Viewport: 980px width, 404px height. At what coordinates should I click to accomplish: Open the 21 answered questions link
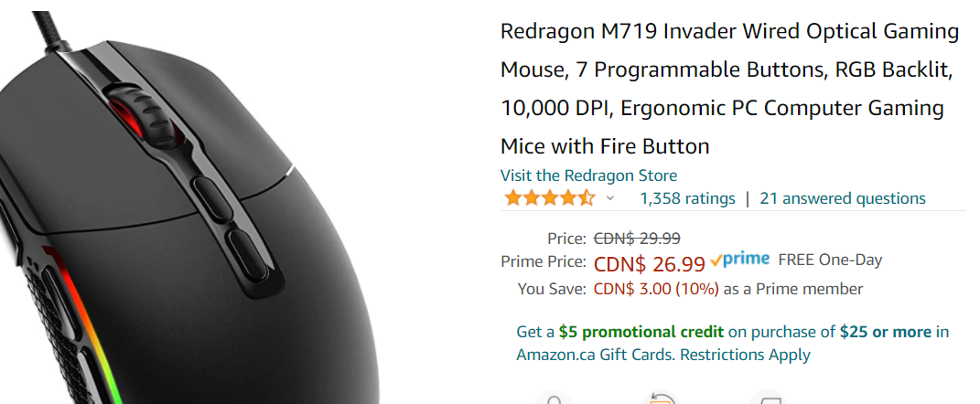pyautogui.click(x=843, y=198)
